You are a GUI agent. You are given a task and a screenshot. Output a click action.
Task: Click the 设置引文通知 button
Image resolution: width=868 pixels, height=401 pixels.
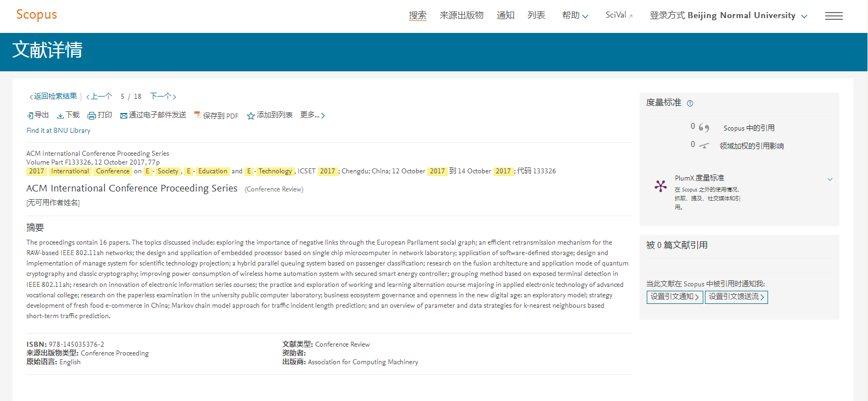click(x=675, y=297)
